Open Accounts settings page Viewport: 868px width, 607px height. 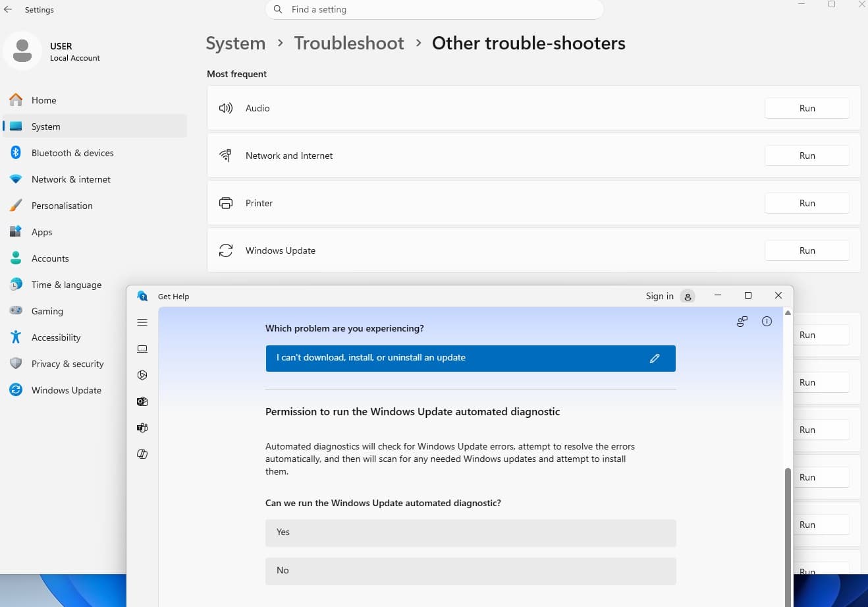click(95, 258)
